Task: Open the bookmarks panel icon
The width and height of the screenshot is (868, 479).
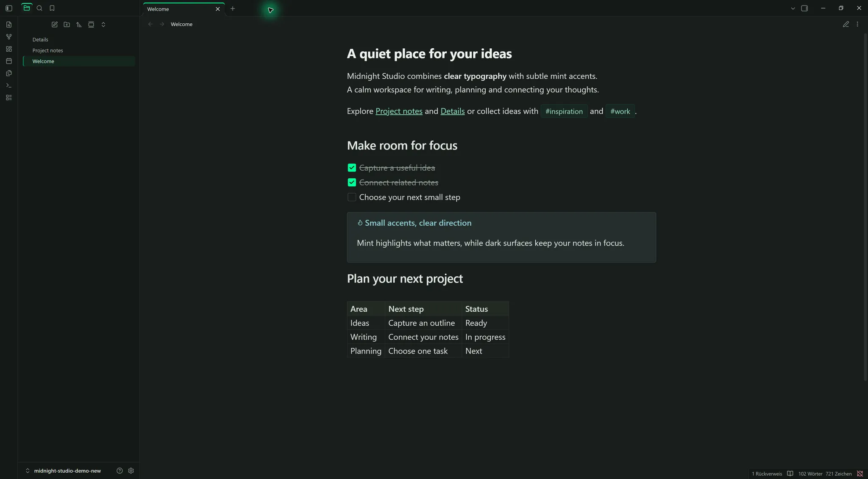Action: click(52, 8)
